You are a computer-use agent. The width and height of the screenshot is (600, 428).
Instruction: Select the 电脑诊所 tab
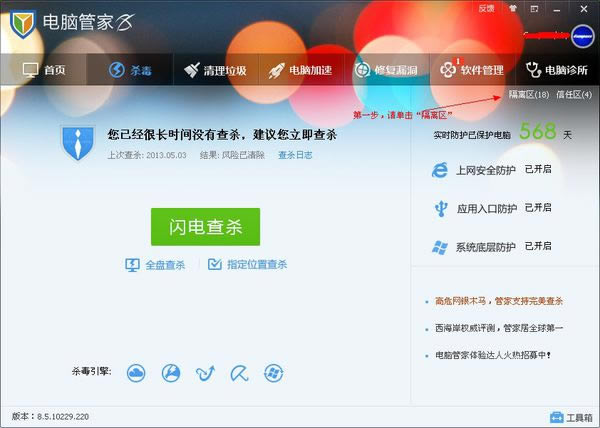pos(556,71)
